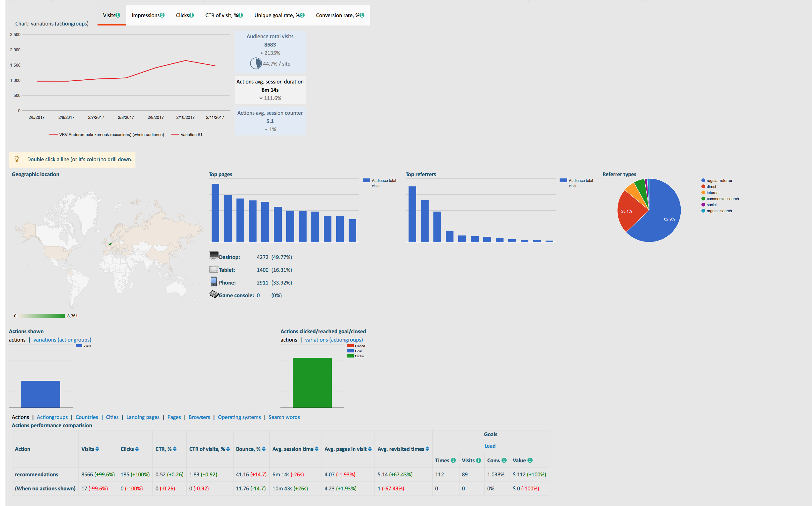The image size is (812, 506).
Task: Open the Countries breakdown link
Action: (87, 417)
